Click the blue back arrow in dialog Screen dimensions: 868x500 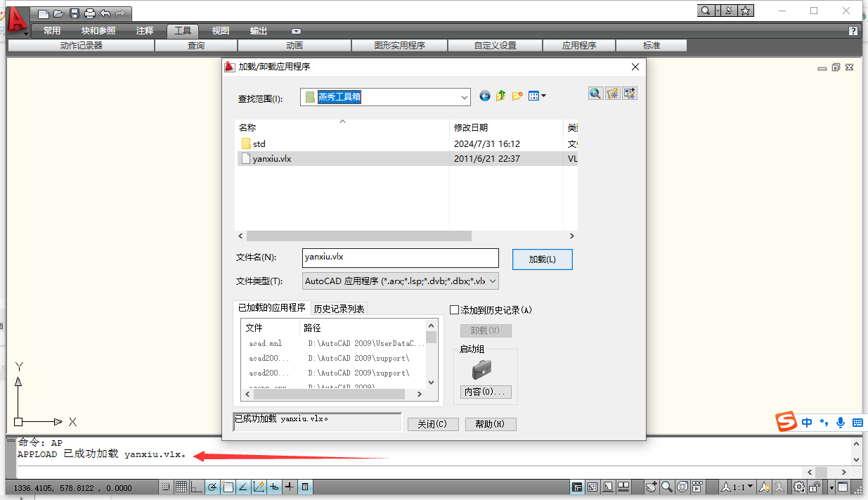click(484, 96)
